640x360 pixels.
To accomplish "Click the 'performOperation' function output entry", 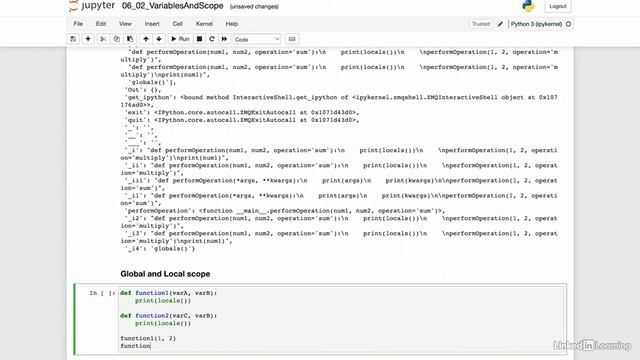I will [x=285, y=211].
